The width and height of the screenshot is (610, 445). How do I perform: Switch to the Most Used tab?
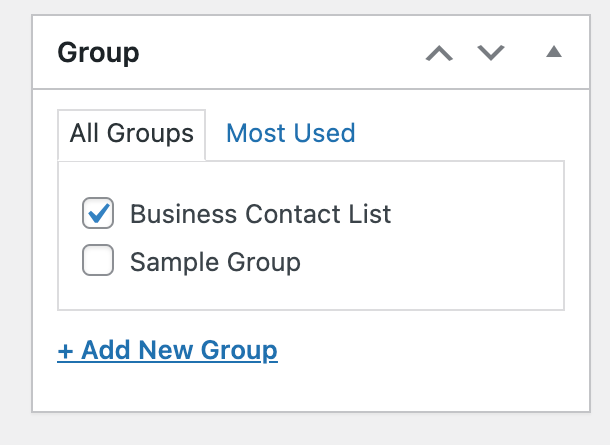(x=291, y=133)
